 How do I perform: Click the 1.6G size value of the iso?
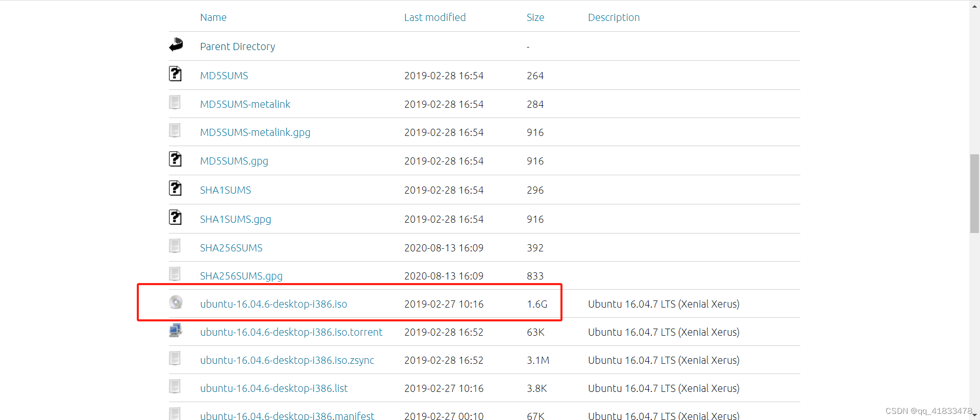point(537,304)
